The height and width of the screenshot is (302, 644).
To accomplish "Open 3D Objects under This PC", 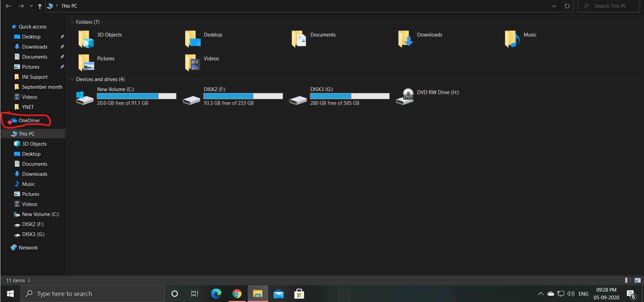I will tap(34, 144).
